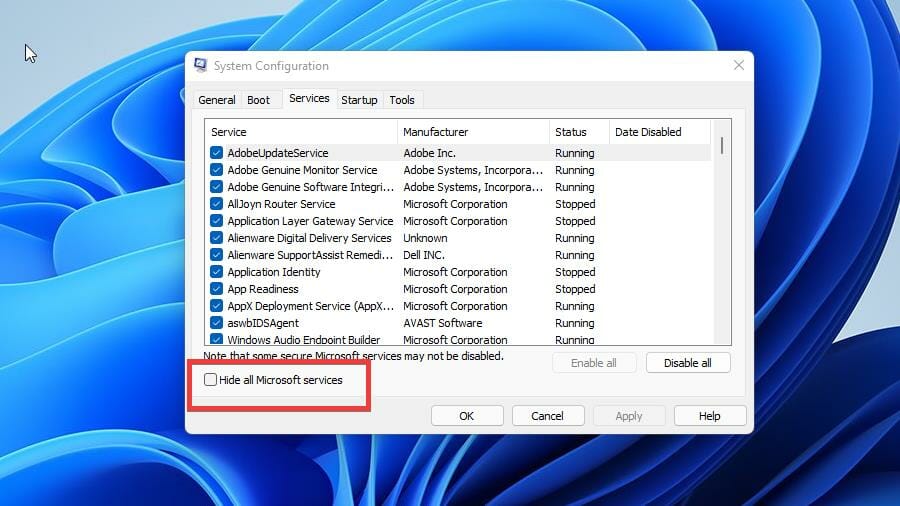
Task: Select the Adobe Genuine Monitor Service name
Action: click(x=302, y=170)
